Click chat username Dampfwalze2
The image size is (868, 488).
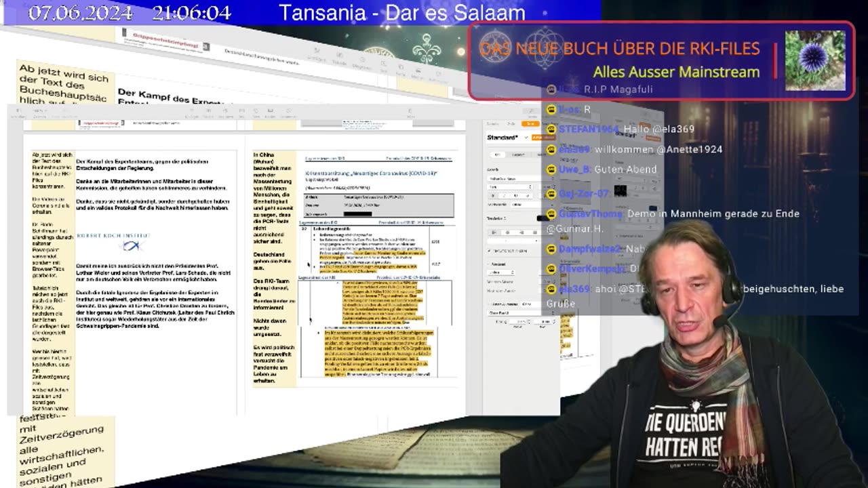click(x=590, y=249)
